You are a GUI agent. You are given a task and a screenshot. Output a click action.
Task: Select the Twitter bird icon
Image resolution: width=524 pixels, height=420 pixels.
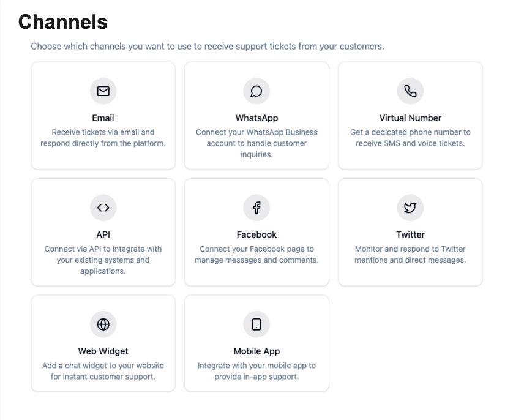tap(410, 208)
